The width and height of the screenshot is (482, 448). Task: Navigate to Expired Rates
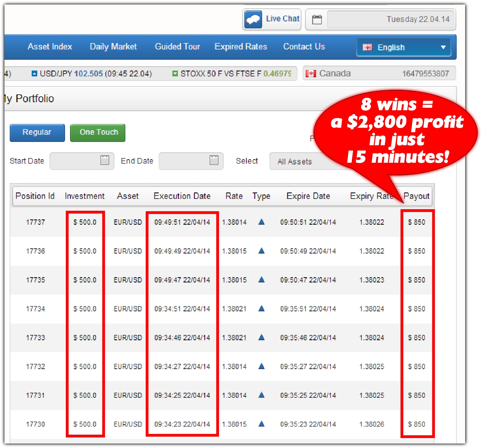[x=241, y=46]
